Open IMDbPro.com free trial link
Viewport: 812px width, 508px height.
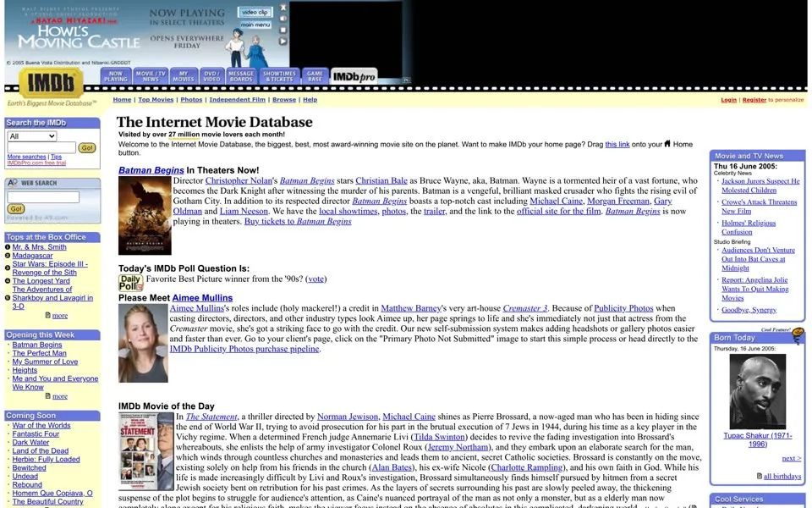(x=36, y=163)
